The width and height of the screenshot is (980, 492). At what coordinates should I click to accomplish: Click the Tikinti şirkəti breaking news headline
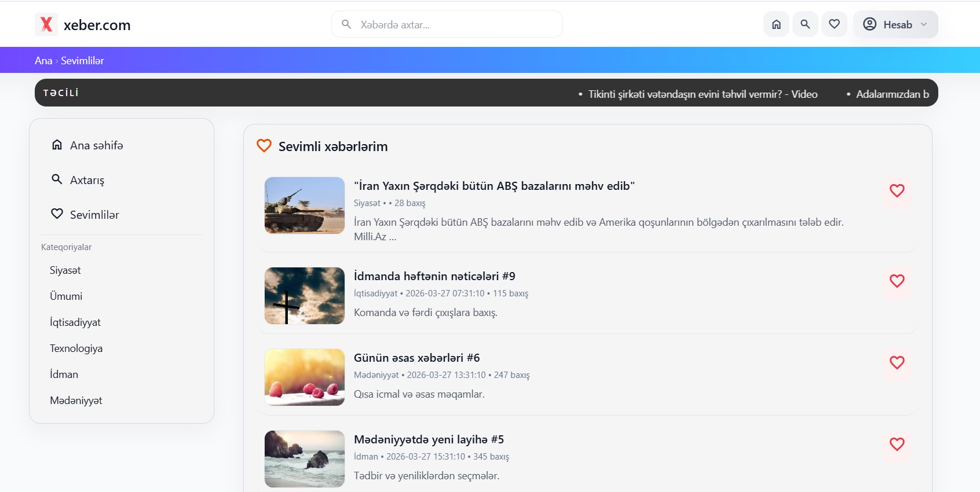[x=702, y=94]
